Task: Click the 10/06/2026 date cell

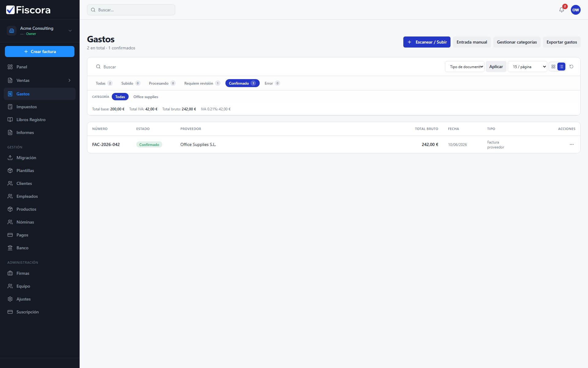Action: 458,144
